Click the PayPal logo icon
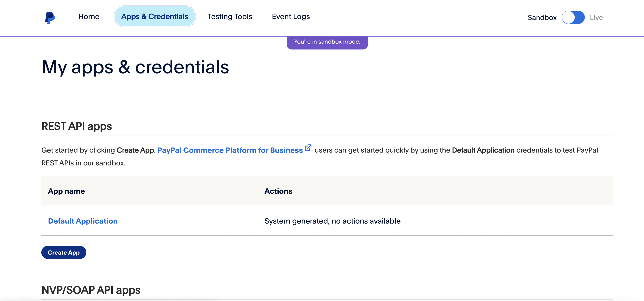644x301 pixels. coord(50,18)
